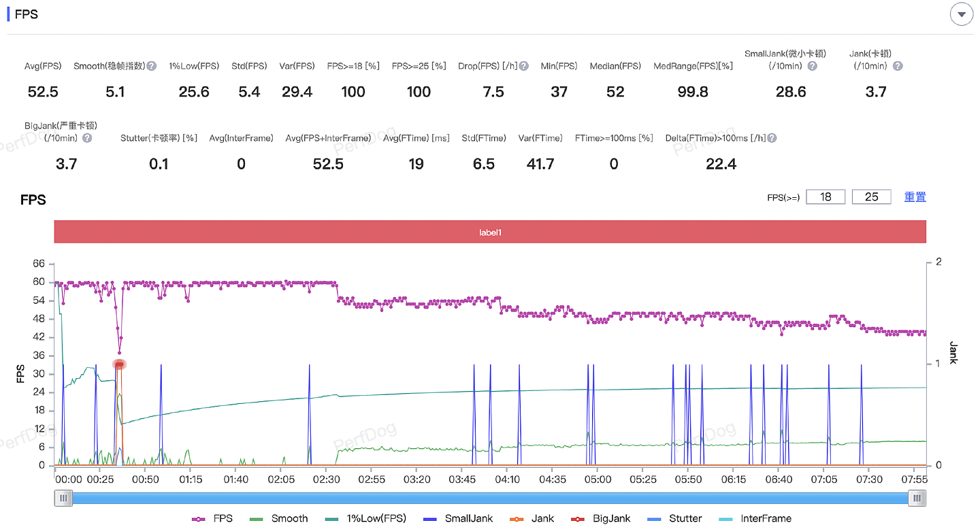Click the right handle of time range slider
The width and height of the screenshot is (980, 527).
(917, 498)
